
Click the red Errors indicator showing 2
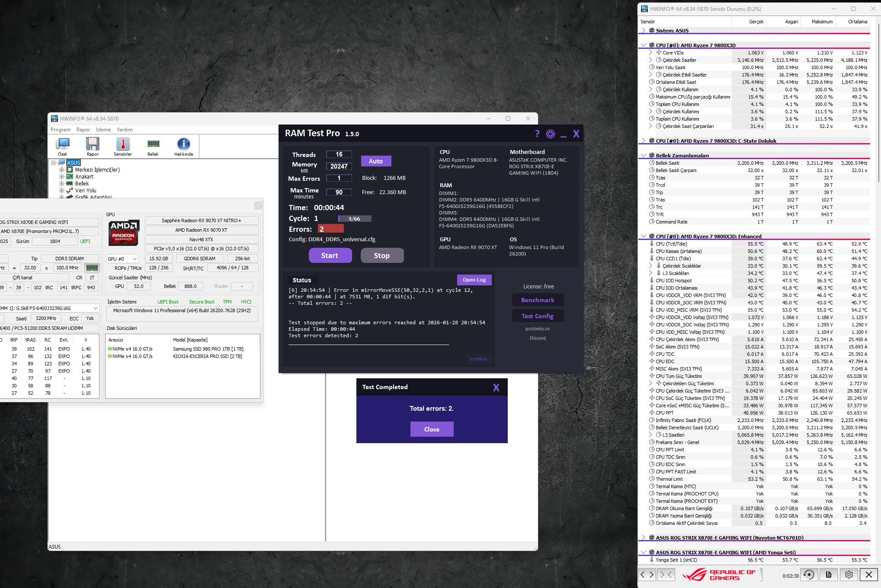click(331, 229)
